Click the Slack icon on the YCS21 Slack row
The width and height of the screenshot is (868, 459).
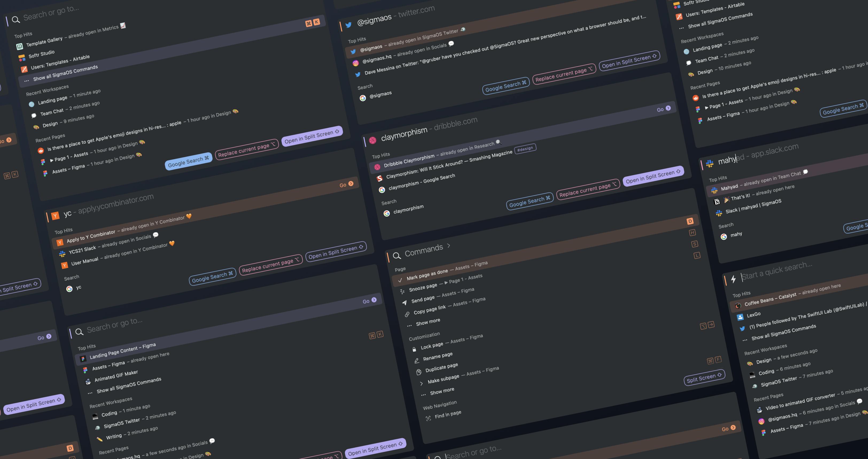pos(62,254)
